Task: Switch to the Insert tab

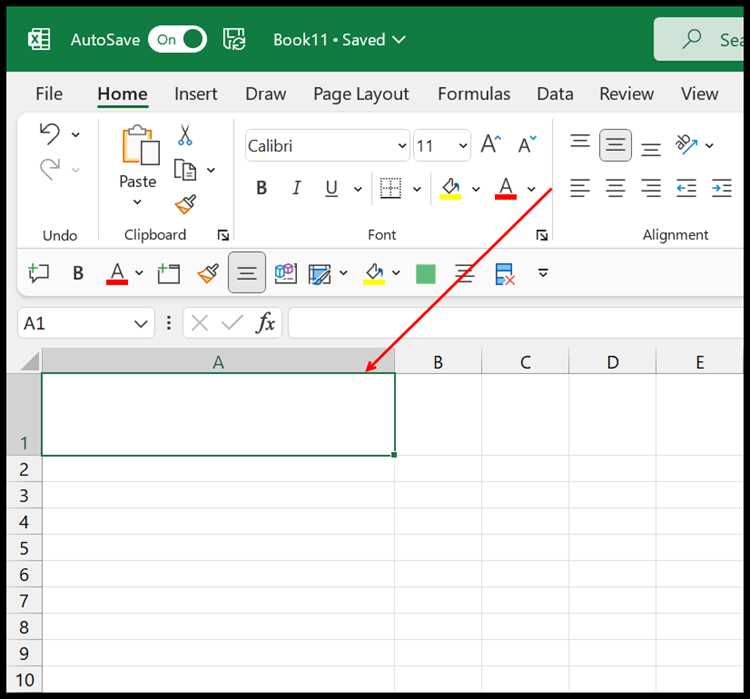Action: point(196,94)
